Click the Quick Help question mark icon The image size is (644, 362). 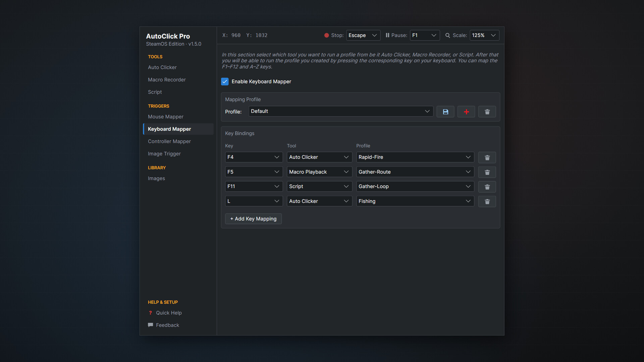[x=150, y=313]
